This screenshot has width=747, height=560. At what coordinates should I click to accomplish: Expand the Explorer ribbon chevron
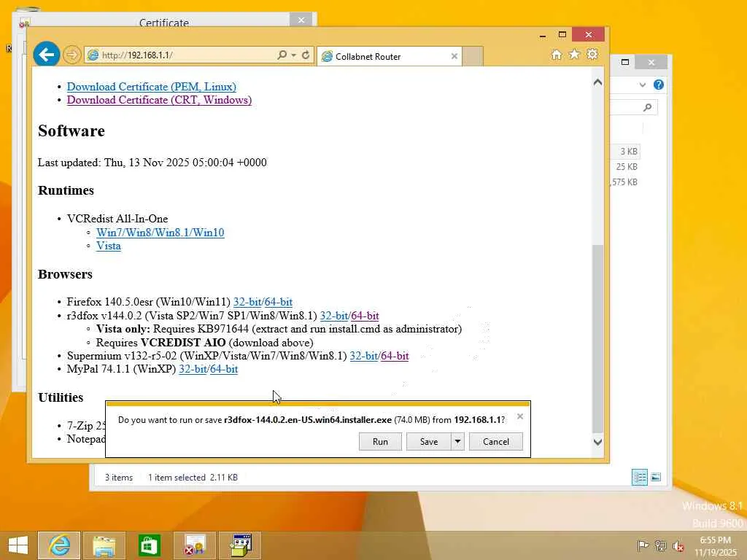[643, 85]
